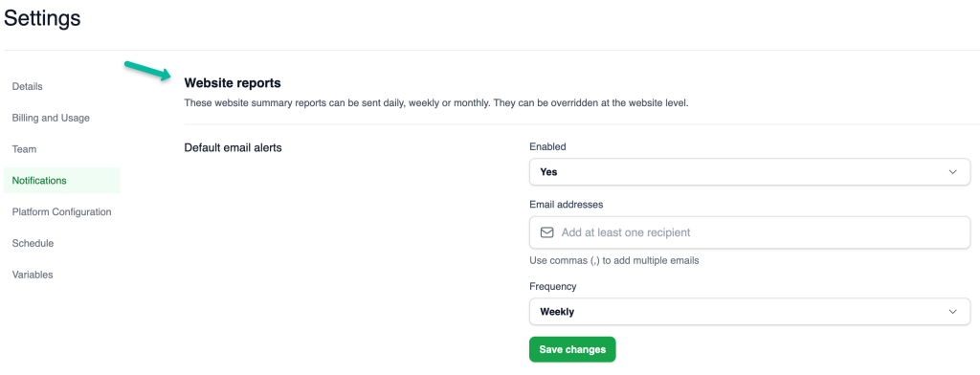The image size is (980, 375).
Task: Click the Frequency field label
Action: [x=552, y=286]
